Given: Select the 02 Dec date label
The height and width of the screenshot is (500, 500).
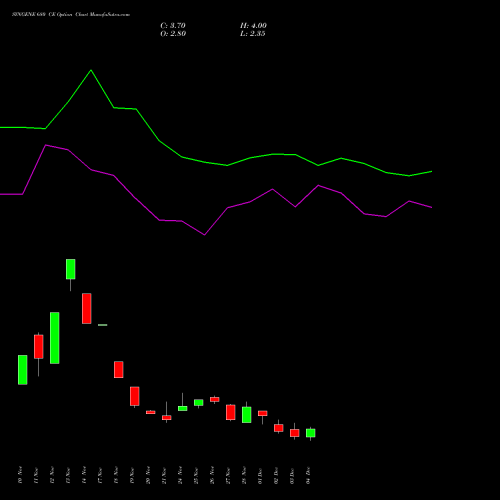Looking at the screenshot, I should pos(276,475).
